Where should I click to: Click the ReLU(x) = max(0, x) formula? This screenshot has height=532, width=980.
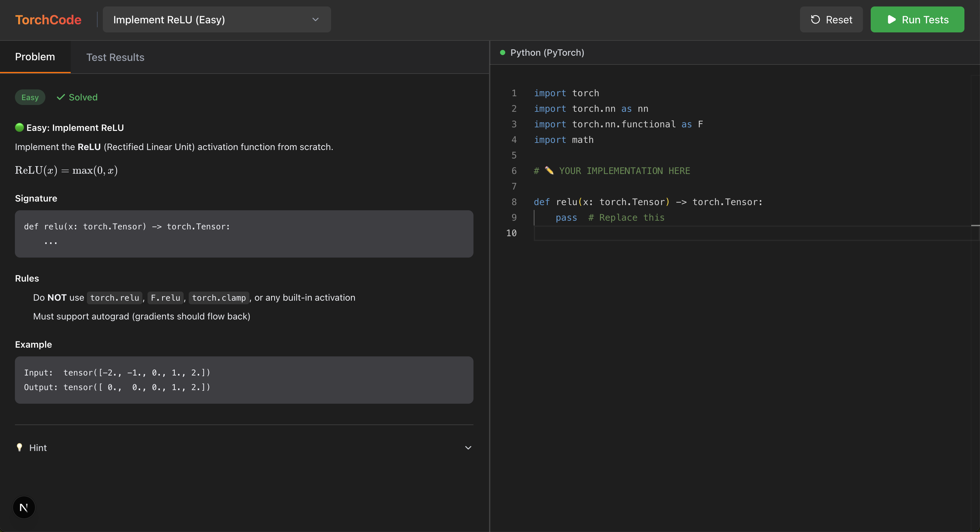tap(66, 170)
